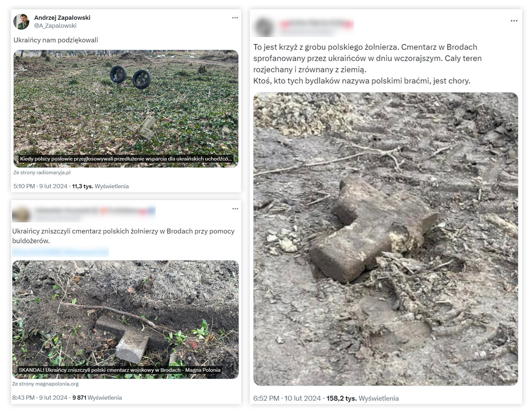Click the blurred avatar on the bottom-left tweet
This screenshot has height=414, width=532.
click(x=21, y=214)
